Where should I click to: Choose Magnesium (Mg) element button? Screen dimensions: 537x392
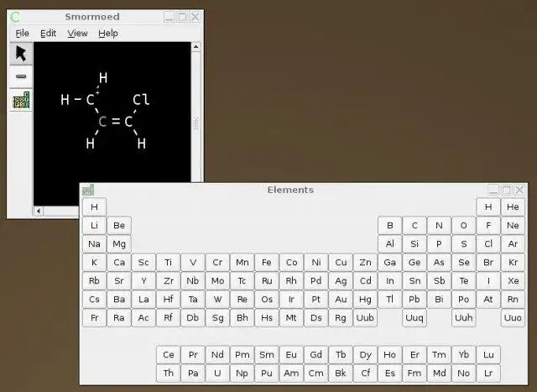[x=119, y=244]
